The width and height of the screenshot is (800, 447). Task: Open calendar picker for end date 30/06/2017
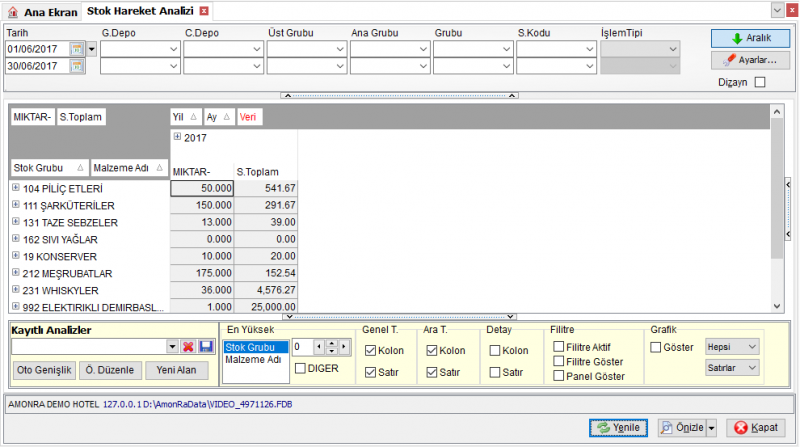(77, 66)
